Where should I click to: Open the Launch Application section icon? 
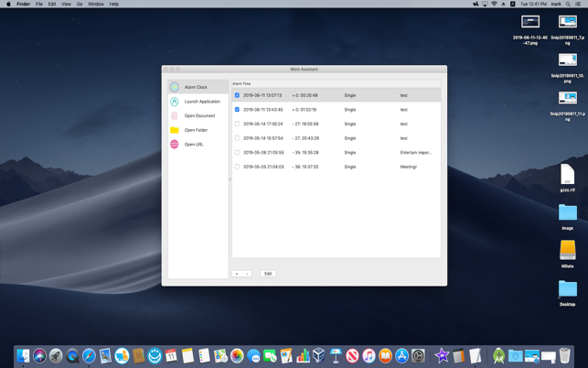tap(175, 102)
